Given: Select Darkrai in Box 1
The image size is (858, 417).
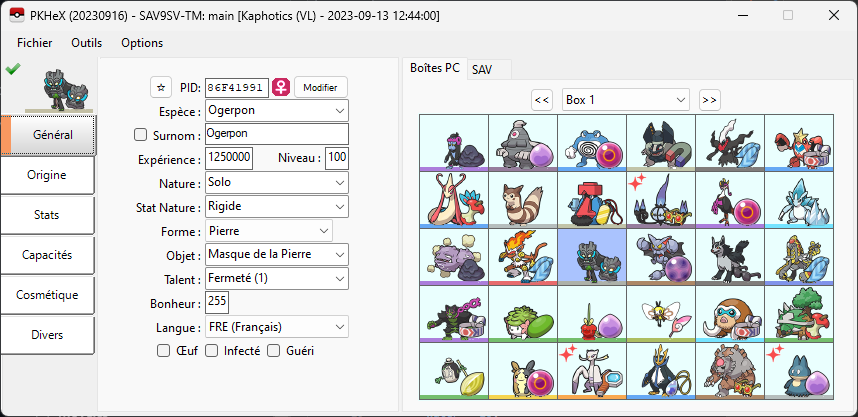Looking at the screenshot, I should 730,143.
